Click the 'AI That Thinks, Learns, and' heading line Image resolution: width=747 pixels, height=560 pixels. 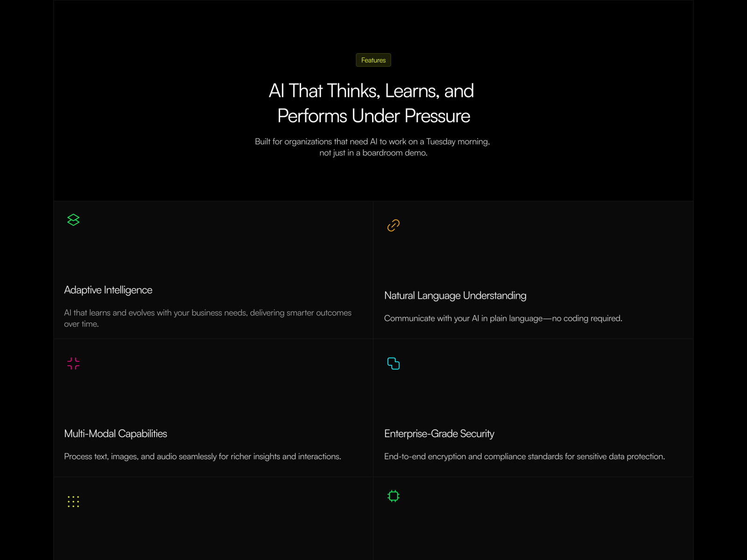(372, 91)
